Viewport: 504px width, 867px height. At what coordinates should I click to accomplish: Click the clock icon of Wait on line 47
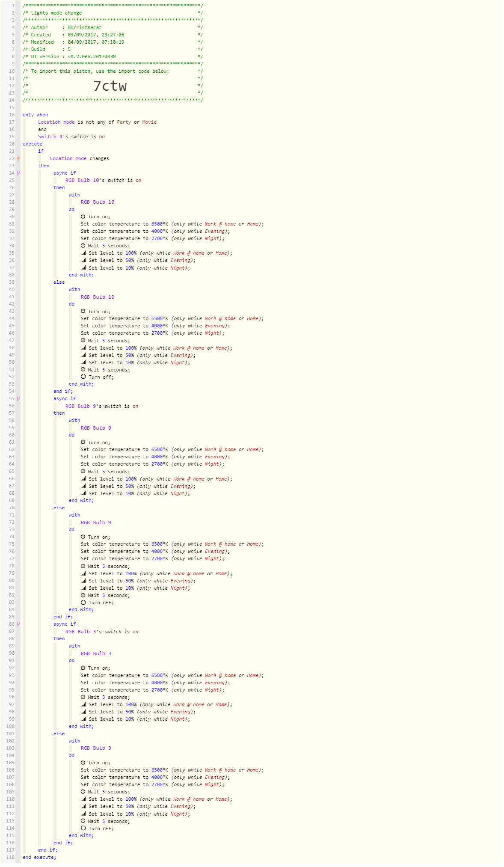point(83,340)
